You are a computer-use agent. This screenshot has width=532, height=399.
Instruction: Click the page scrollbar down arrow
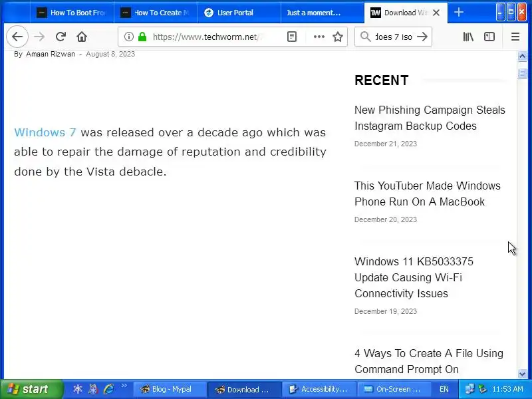[522, 374]
